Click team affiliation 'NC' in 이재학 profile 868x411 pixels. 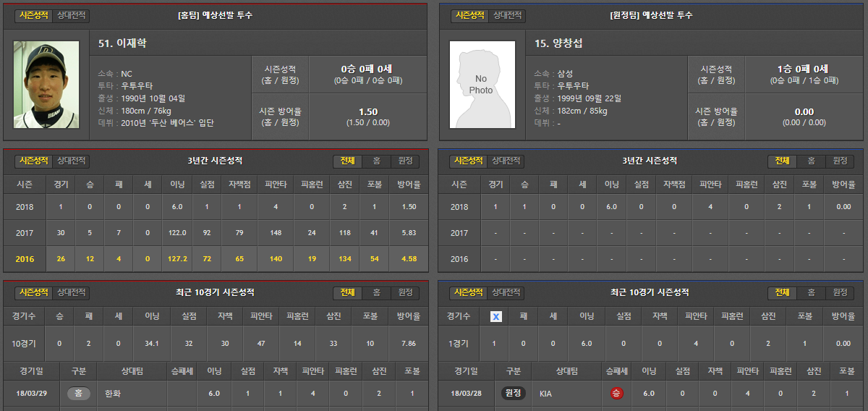pyautogui.click(x=127, y=73)
